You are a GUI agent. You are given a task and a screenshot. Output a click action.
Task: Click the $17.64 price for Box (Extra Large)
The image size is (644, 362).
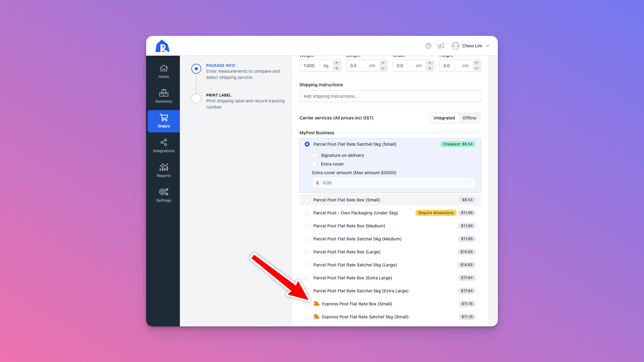pyautogui.click(x=467, y=278)
